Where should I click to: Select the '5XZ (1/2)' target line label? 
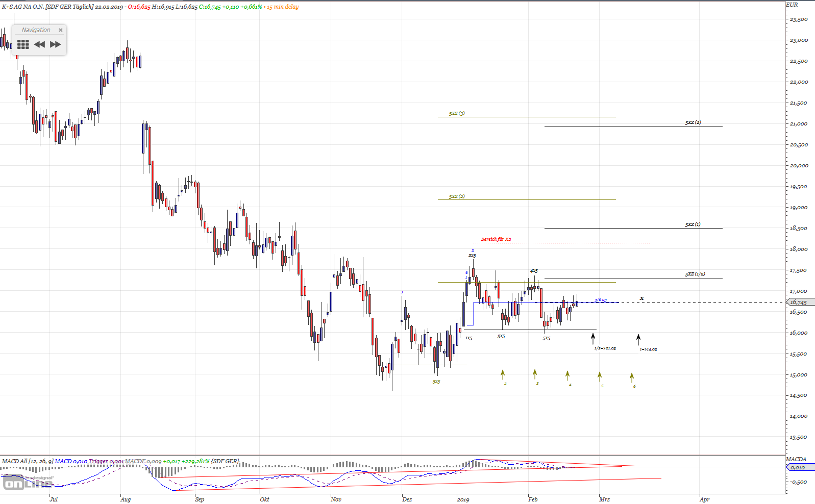click(x=695, y=274)
